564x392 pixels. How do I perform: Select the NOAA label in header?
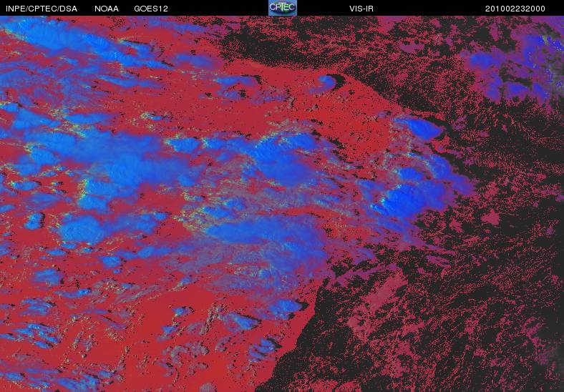tap(107, 9)
